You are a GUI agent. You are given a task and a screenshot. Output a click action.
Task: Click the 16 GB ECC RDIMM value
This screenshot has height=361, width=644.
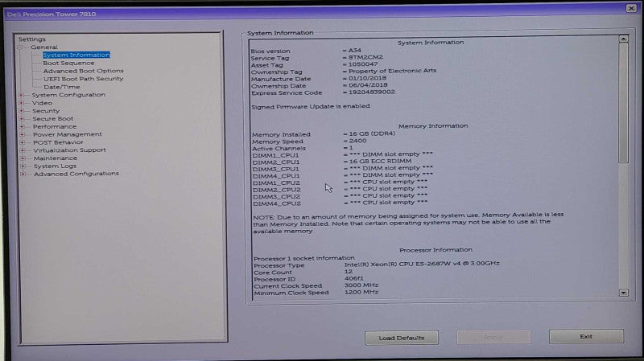[380, 162]
